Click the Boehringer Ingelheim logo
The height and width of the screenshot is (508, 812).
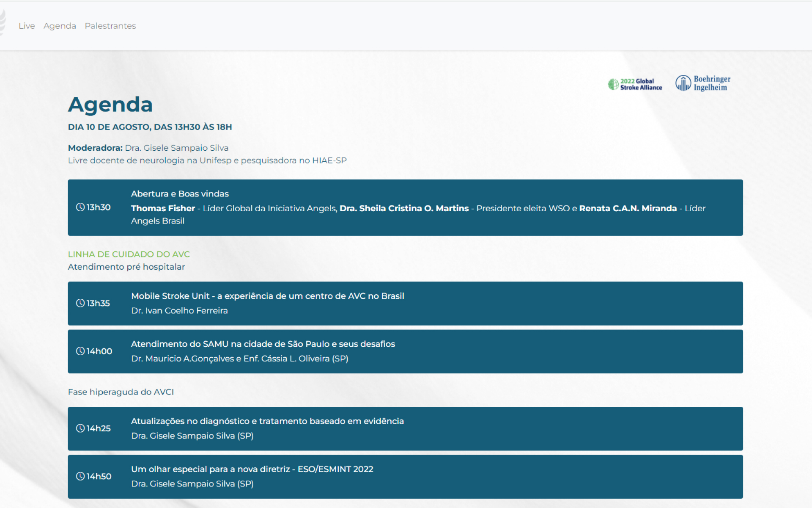tap(703, 83)
